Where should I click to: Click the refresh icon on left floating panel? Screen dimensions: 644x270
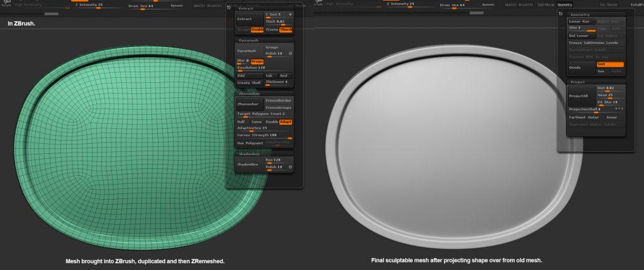click(229, 8)
